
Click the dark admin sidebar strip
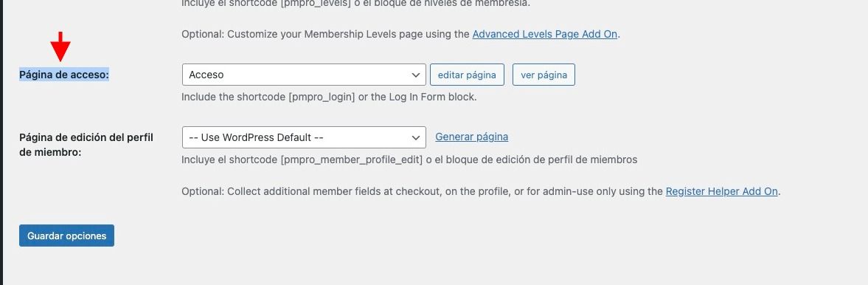tap(1, 142)
